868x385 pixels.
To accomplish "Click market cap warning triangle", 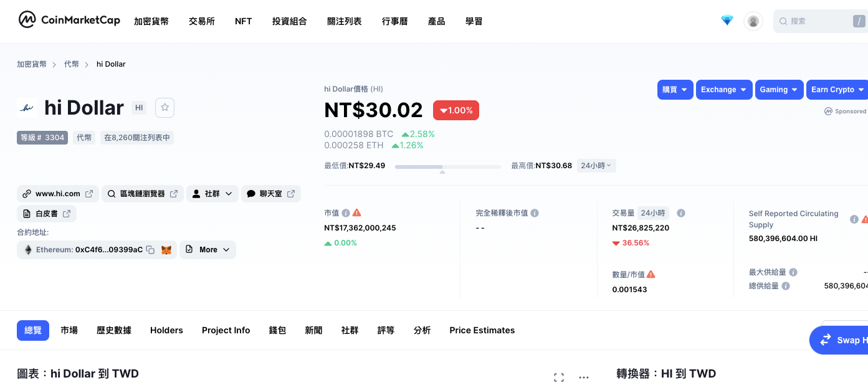I will point(357,212).
